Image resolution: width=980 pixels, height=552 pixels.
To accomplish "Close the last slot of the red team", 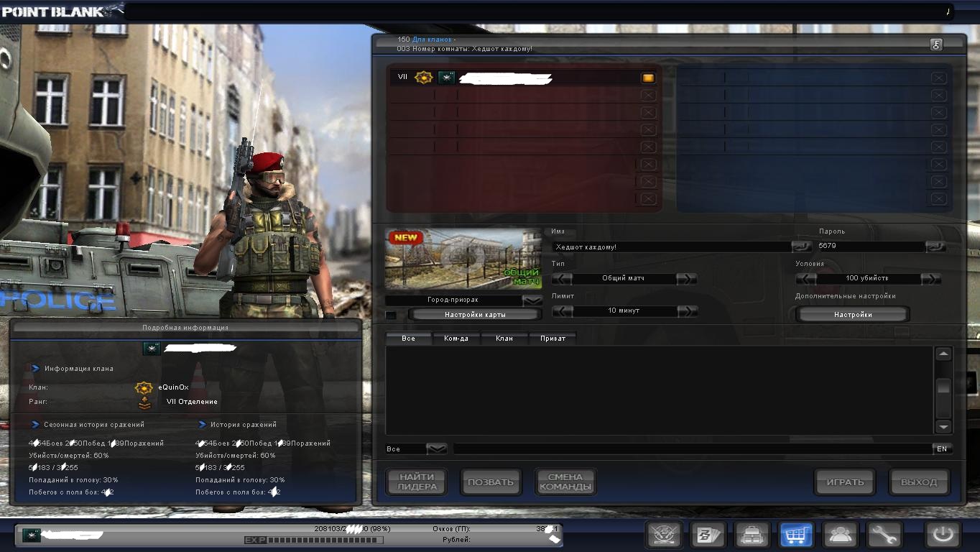I will point(647,199).
